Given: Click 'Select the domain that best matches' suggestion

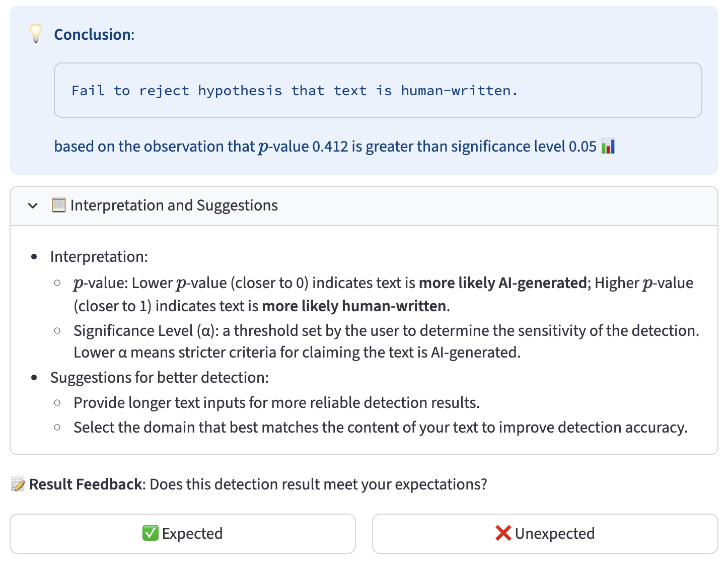Looking at the screenshot, I should tap(380, 428).
